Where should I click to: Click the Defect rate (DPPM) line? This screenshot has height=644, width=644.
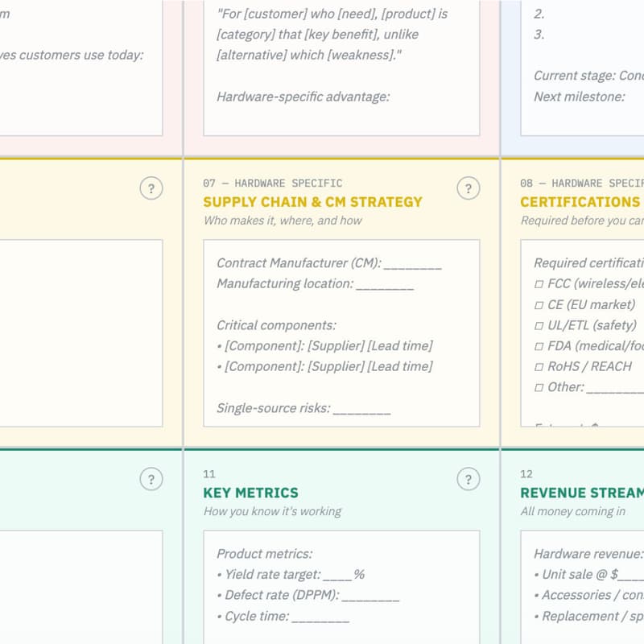pyautogui.click(x=308, y=595)
